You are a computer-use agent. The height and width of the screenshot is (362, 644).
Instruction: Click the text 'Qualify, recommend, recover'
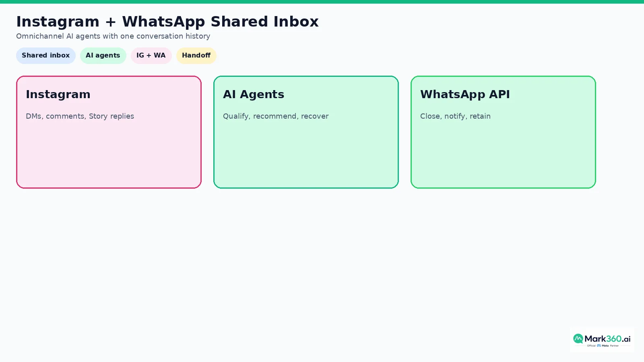coord(276,116)
